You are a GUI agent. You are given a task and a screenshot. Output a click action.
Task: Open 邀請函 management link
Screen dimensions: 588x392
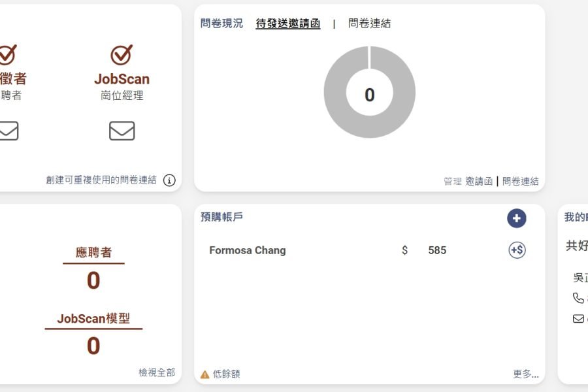pyautogui.click(x=479, y=182)
